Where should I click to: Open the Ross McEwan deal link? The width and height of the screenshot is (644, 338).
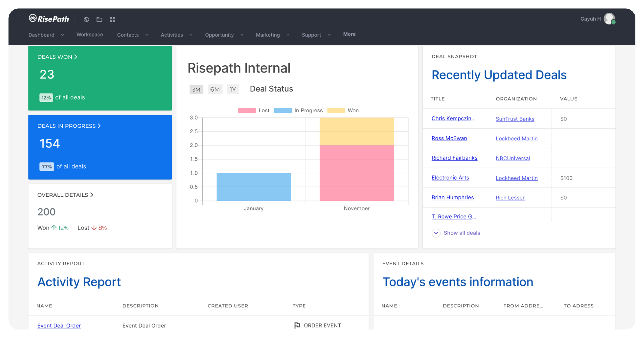coord(449,138)
